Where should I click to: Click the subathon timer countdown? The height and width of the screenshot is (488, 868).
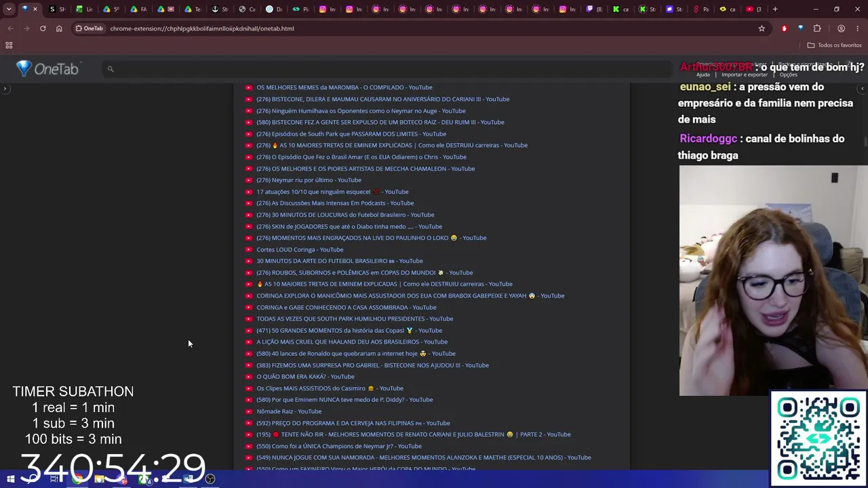113,468
